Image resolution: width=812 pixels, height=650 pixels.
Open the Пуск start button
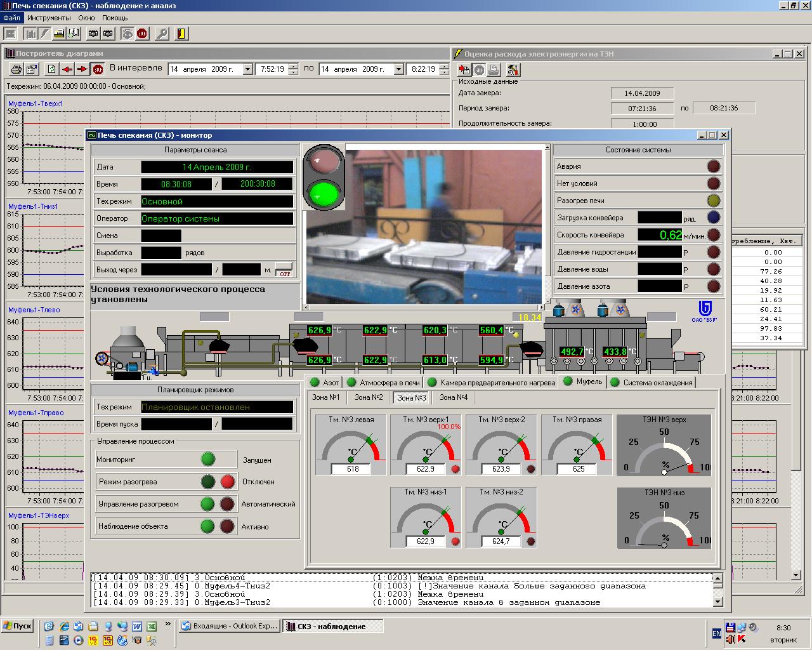(17, 626)
